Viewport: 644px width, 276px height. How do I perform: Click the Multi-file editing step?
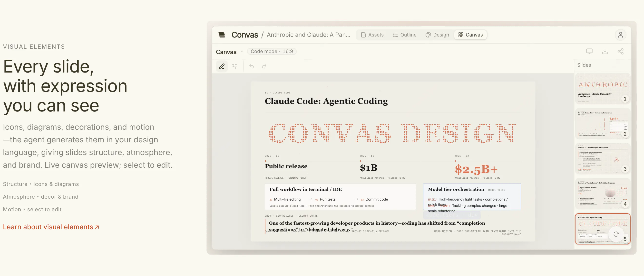coord(287,199)
